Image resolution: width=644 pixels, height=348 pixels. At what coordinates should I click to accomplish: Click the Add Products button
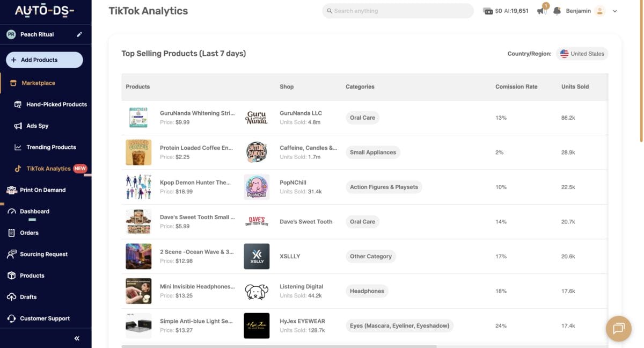(43, 60)
